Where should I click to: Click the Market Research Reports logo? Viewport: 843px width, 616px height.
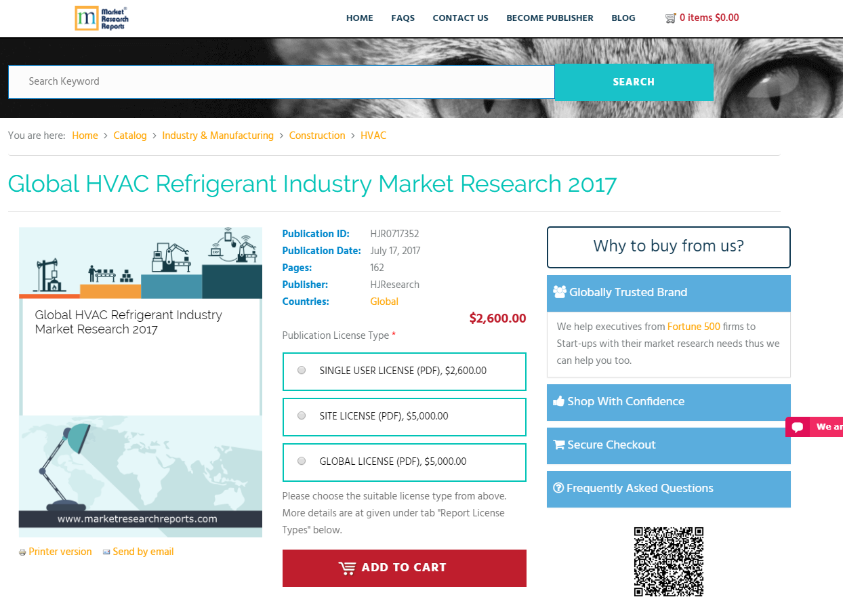coord(102,18)
